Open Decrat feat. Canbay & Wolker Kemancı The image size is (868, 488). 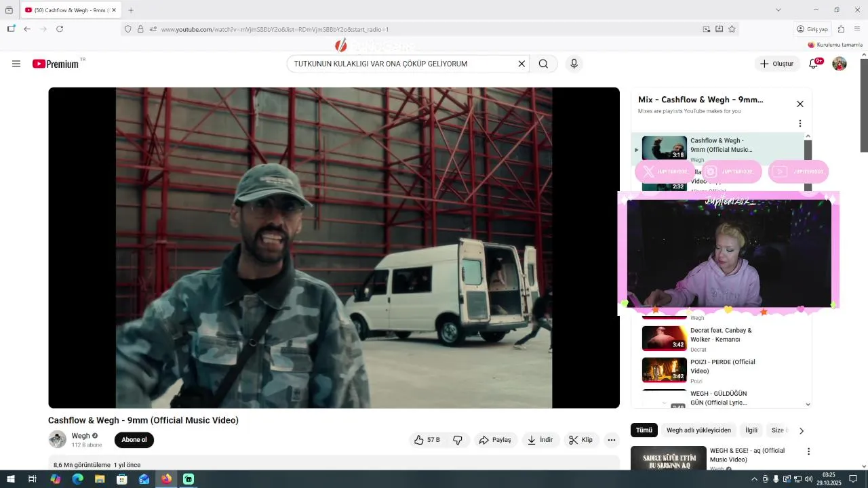point(719,339)
